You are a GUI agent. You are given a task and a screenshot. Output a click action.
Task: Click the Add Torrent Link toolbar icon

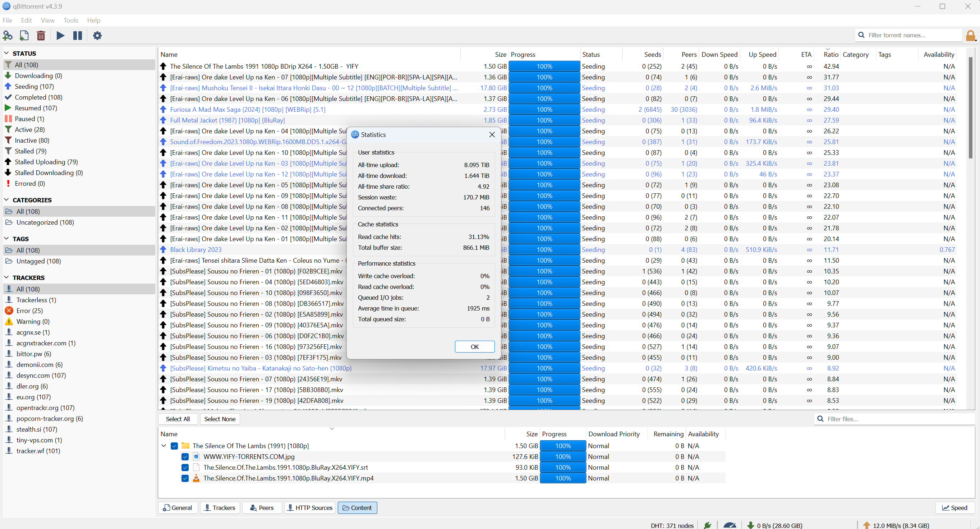[x=8, y=35]
